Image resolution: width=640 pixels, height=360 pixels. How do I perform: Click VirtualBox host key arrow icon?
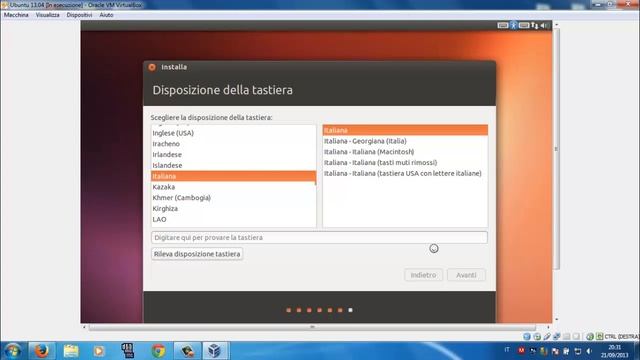[599, 337]
